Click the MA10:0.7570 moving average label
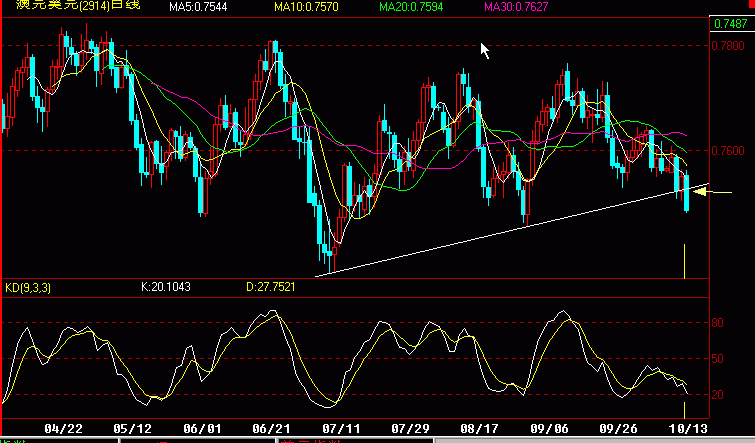The width and height of the screenshot is (755, 443). tap(306, 7)
